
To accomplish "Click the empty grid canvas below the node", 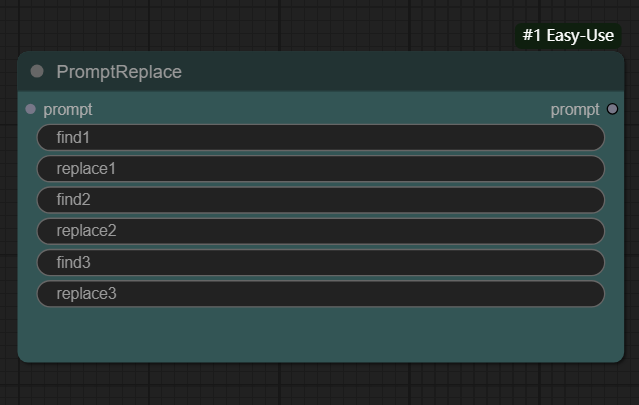I will 320,385.
